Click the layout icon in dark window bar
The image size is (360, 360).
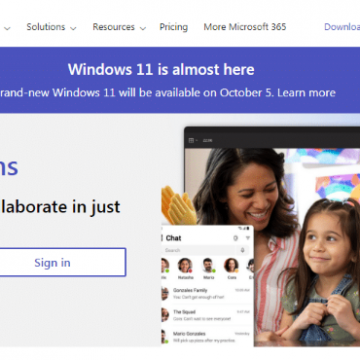tap(191, 140)
